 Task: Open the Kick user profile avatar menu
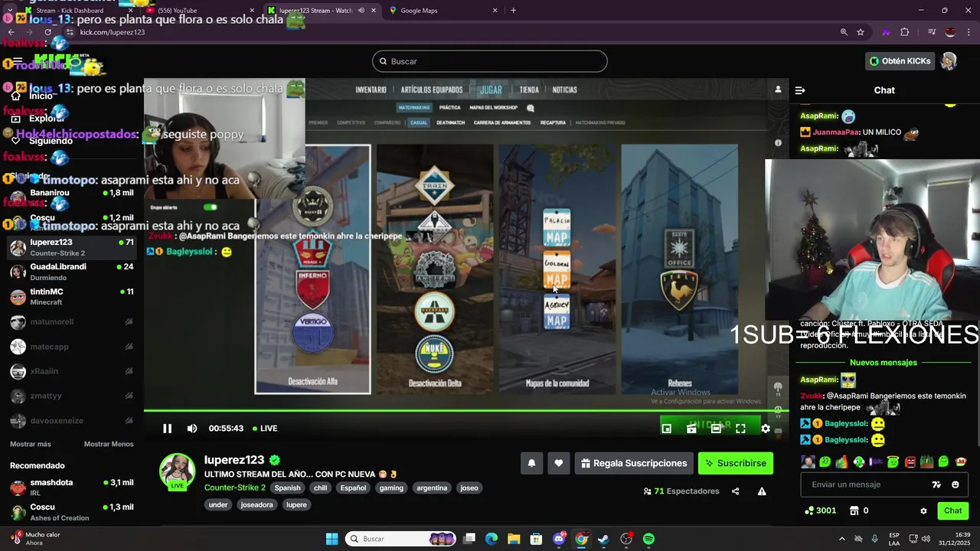pos(949,61)
